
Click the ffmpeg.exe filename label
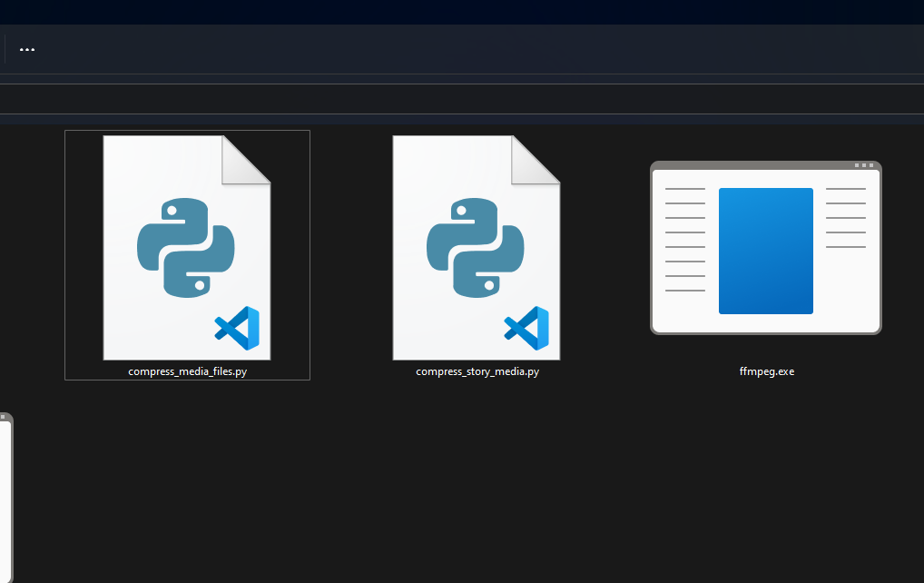pos(767,371)
